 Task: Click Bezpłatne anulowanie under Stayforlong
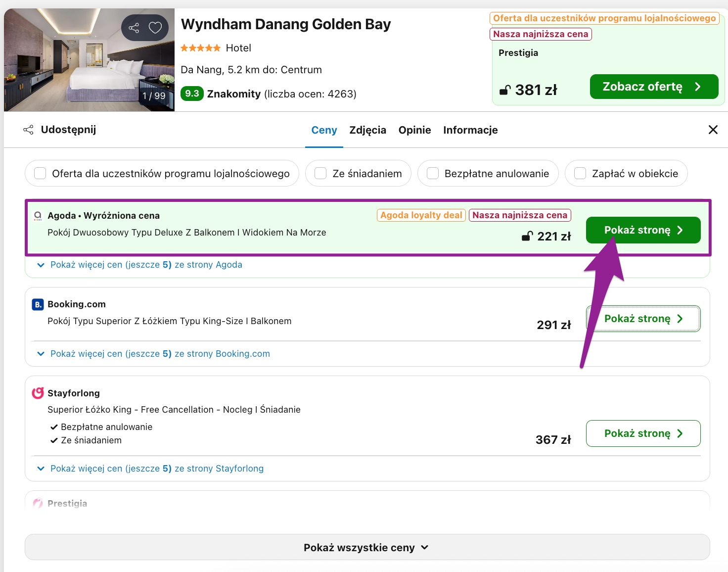click(106, 427)
